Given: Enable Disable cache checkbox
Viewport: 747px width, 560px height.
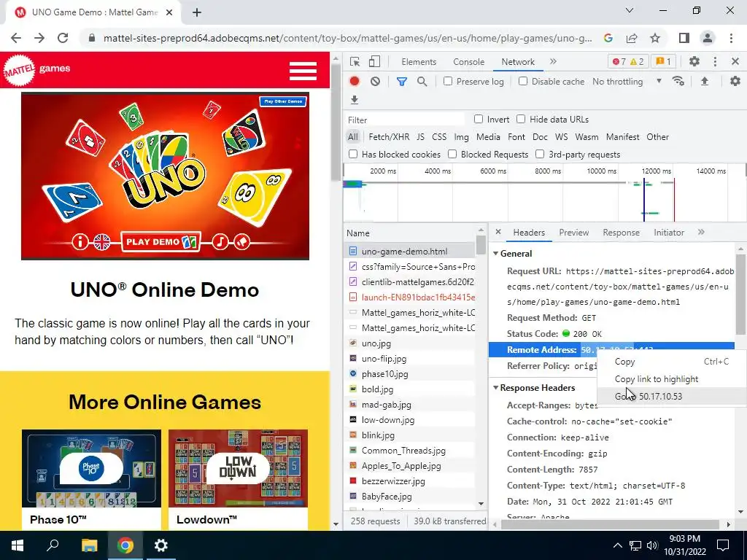Looking at the screenshot, I should click(523, 81).
